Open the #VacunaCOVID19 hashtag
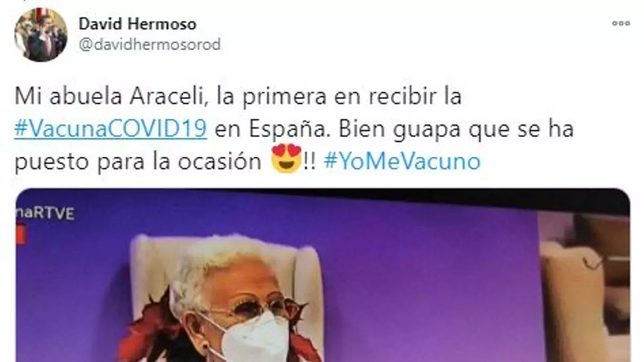Screen dimensions: 644x362 pos(111,130)
